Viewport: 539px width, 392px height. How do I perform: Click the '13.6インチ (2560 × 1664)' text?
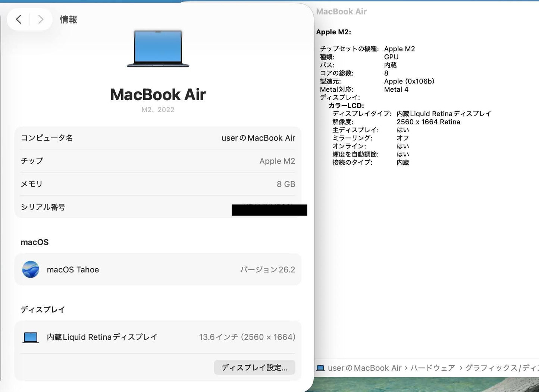pos(247,337)
